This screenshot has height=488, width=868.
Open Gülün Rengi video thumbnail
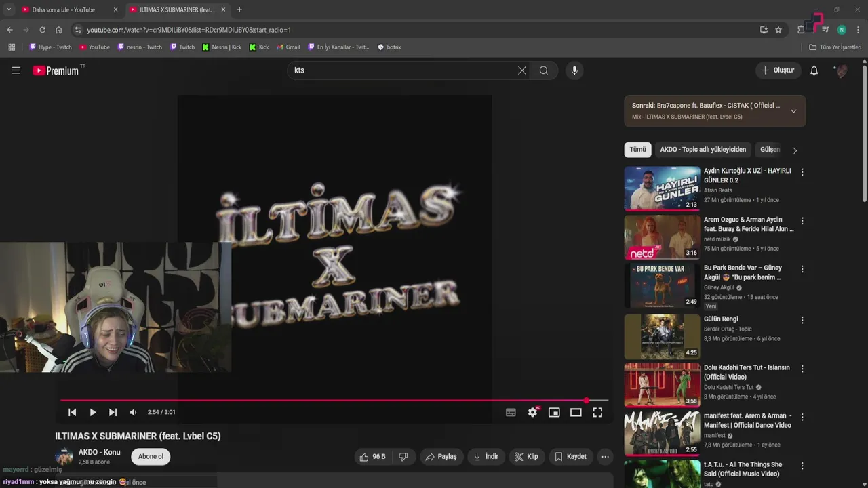[x=662, y=336]
